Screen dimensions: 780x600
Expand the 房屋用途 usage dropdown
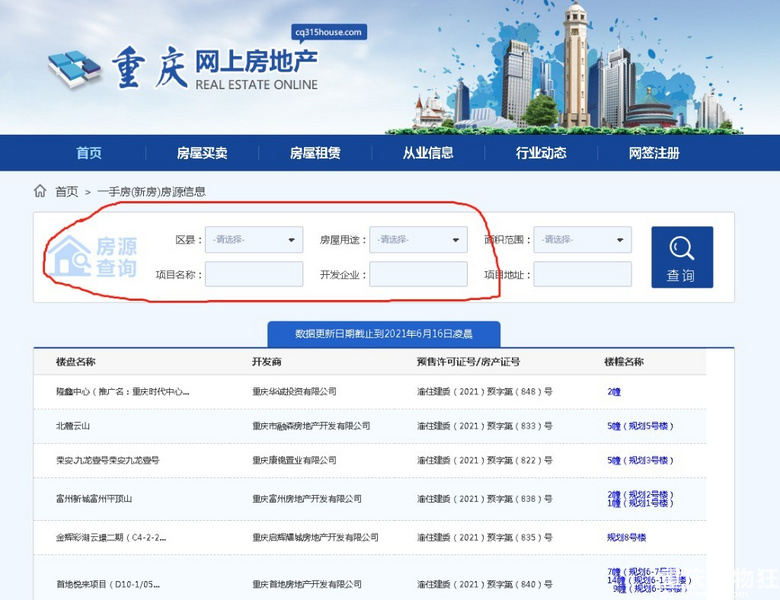point(418,240)
